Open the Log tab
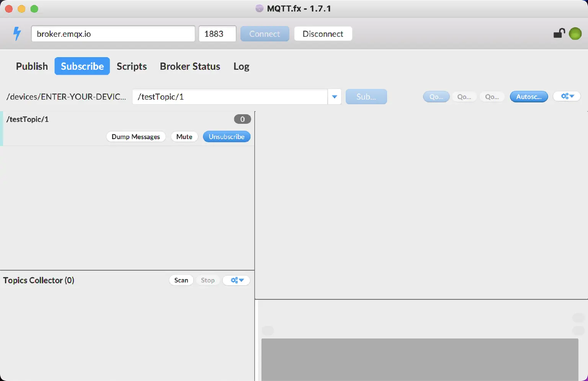Viewport: 588px width, 381px height. [241, 66]
